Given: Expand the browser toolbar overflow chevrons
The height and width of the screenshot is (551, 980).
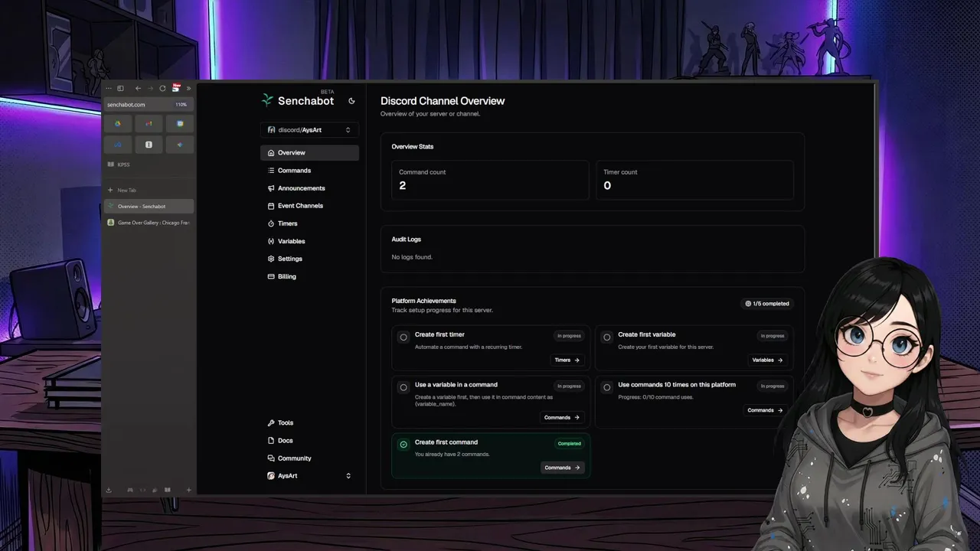Looking at the screenshot, I should pos(188,89).
